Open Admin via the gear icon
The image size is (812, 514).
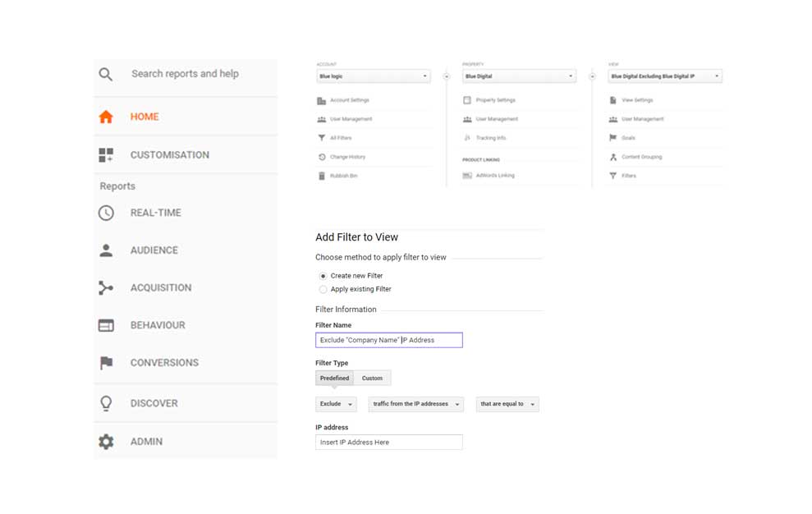(107, 441)
